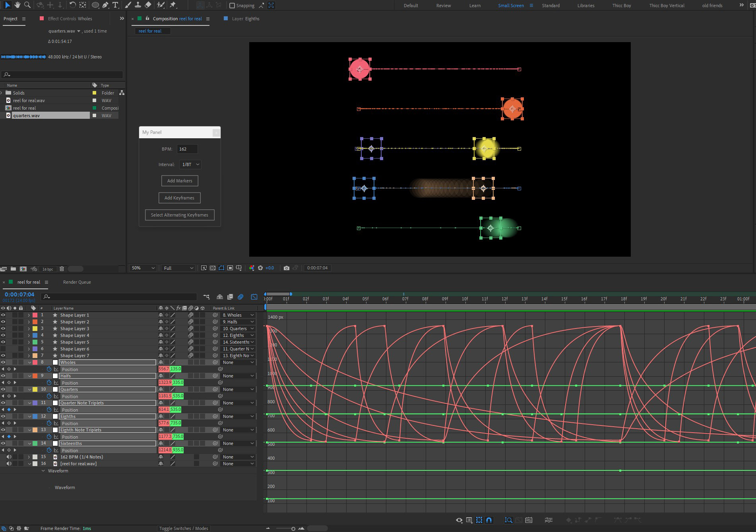The height and width of the screenshot is (532, 756).
Task: Click the reset exposure aperture icon
Action: [260, 268]
